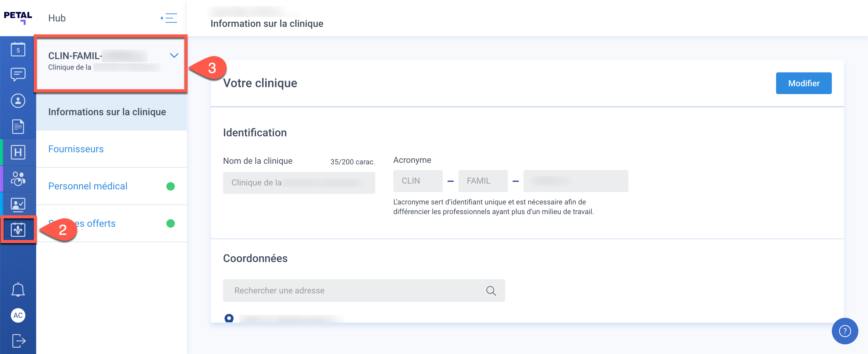
Task: Click the patient profile circle icon
Action: pyautogui.click(x=18, y=100)
